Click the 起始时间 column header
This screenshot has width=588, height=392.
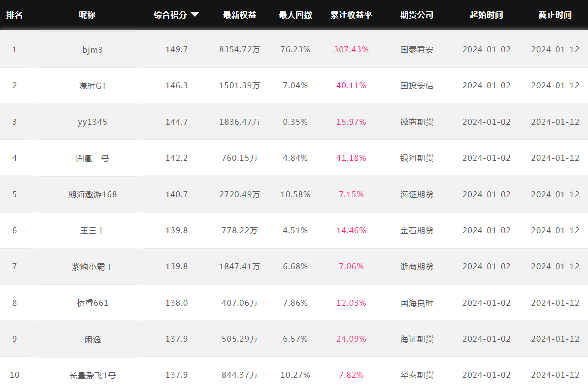[487, 15]
